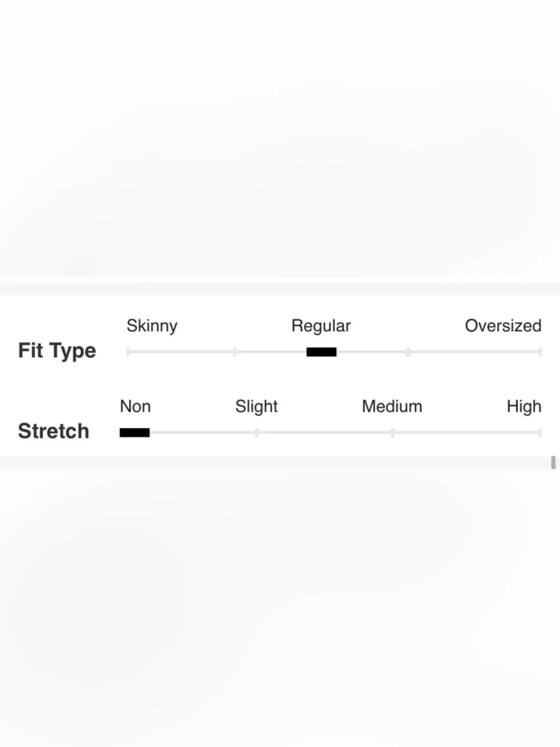Click the Stretch track tick below Medium
The image size is (560, 747).
393,433
